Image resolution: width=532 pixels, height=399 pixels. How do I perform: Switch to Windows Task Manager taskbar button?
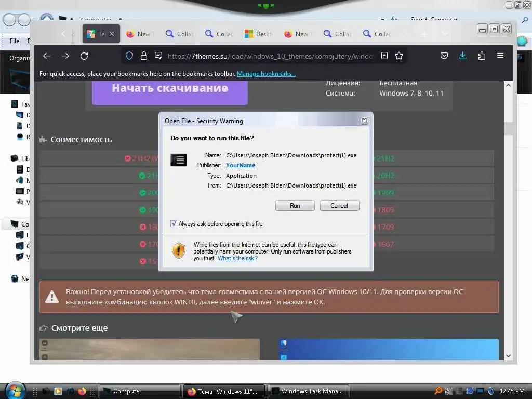(308, 391)
